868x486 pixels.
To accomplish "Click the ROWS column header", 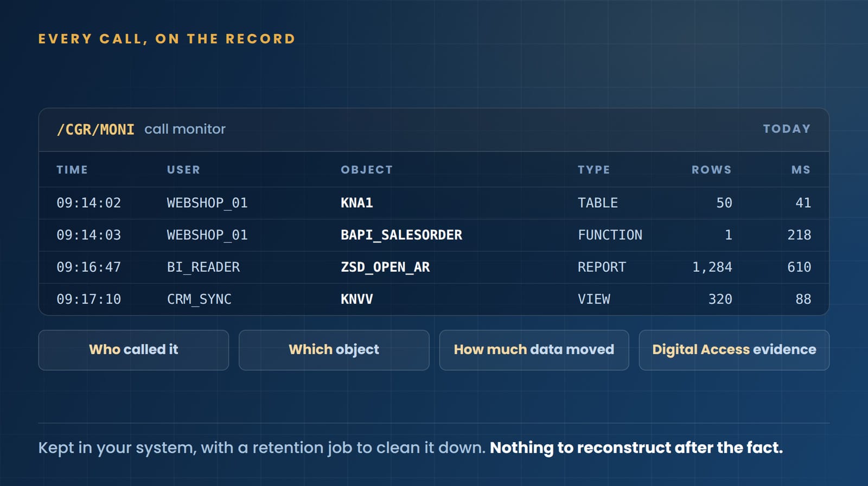I will click(x=712, y=170).
